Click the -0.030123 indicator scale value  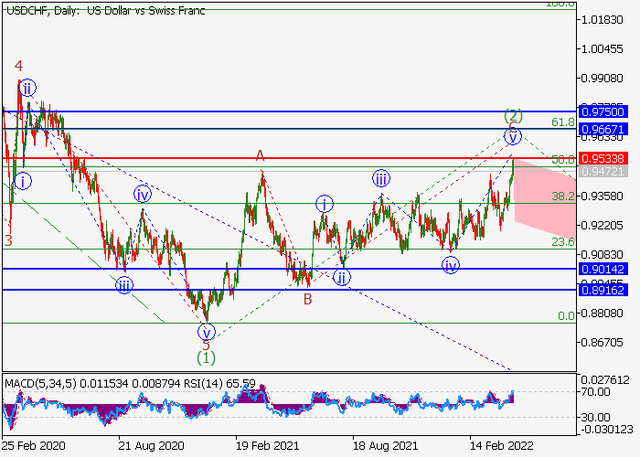[605, 429]
